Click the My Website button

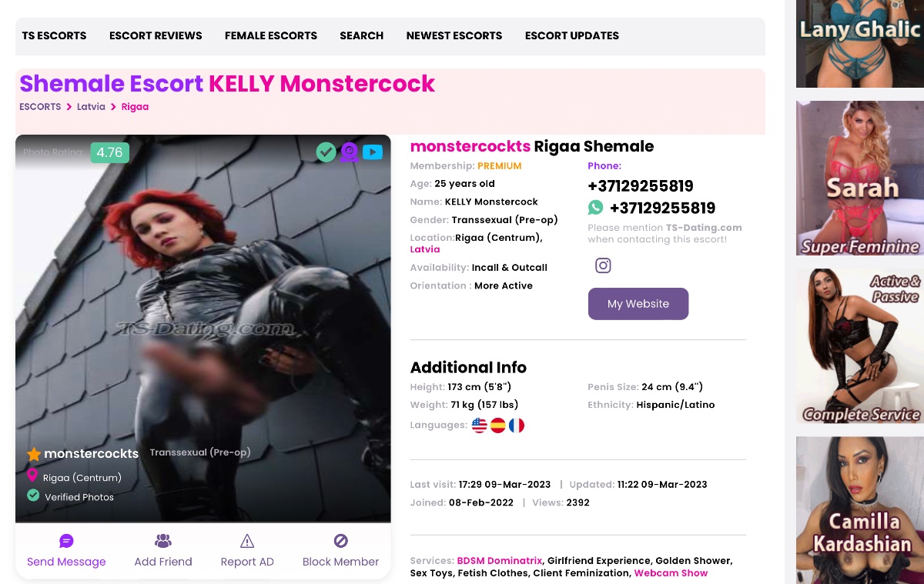[x=638, y=304]
